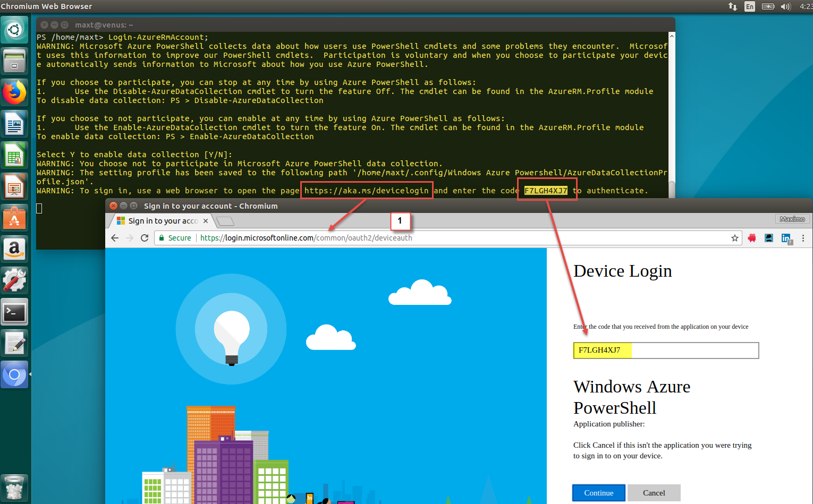This screenshot has width=813, height=504.
Task: Open a new tab in Chromium
Action: (x=226, y=221)
